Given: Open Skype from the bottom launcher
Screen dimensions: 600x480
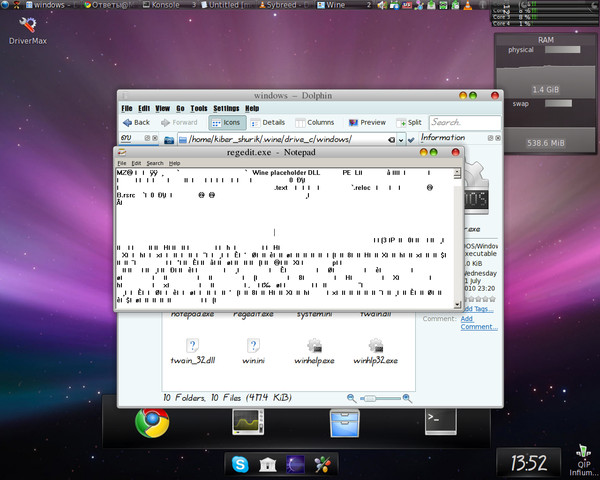Looking at the screenshot, I should 240,465.
